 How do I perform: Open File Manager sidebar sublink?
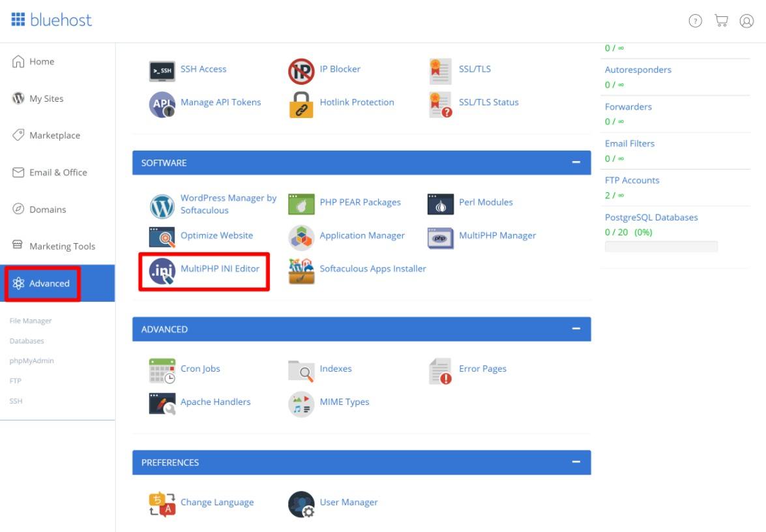point(30,321)
